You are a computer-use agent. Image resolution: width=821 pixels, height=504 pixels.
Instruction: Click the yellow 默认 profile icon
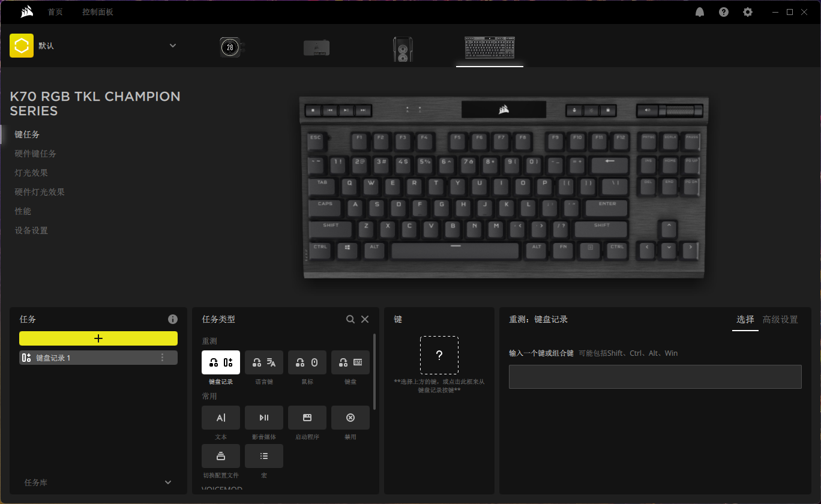click(x=22, y=46)
